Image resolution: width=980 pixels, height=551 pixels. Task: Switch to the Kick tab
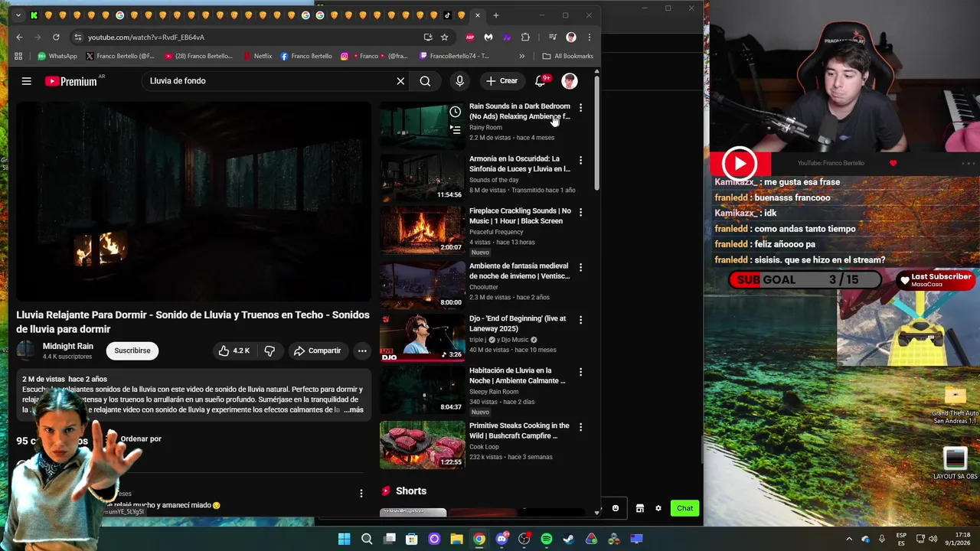pos(34,15)
